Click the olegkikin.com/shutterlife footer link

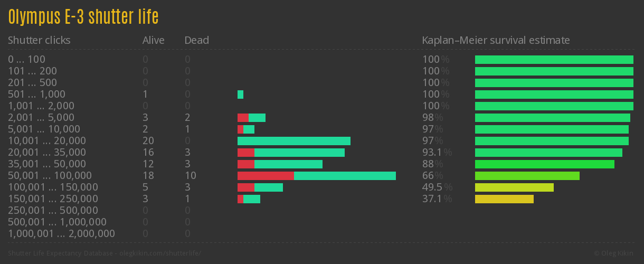pyautogui.click(x=160, y=253)
